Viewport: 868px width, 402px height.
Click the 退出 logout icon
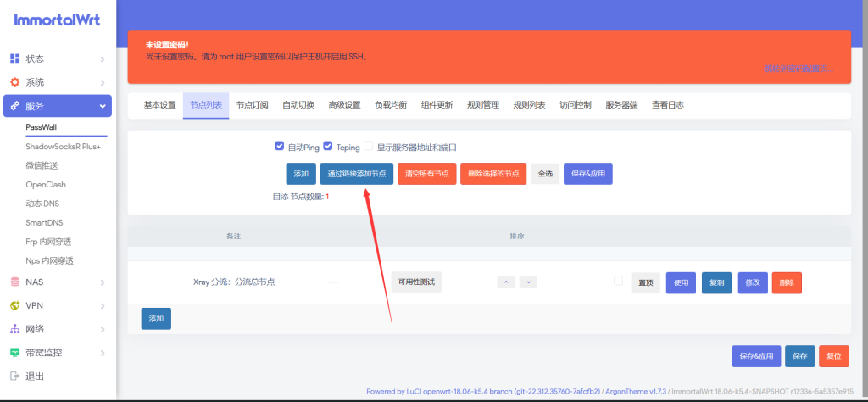[14, 376]
